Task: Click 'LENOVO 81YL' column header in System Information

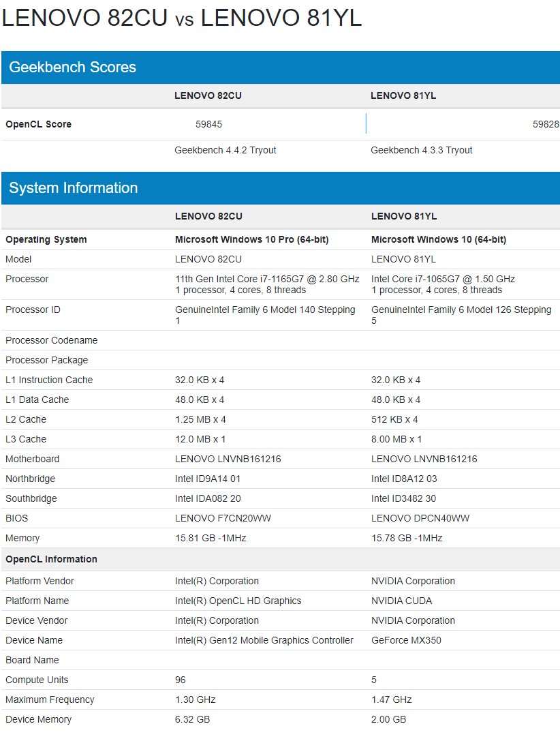Action: tap(404, 216)
